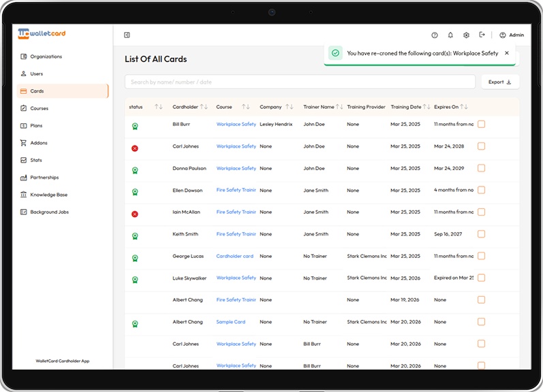Open Courses in the sidebar
This screenshot has height=392, width=543.
tap(62, 108)
